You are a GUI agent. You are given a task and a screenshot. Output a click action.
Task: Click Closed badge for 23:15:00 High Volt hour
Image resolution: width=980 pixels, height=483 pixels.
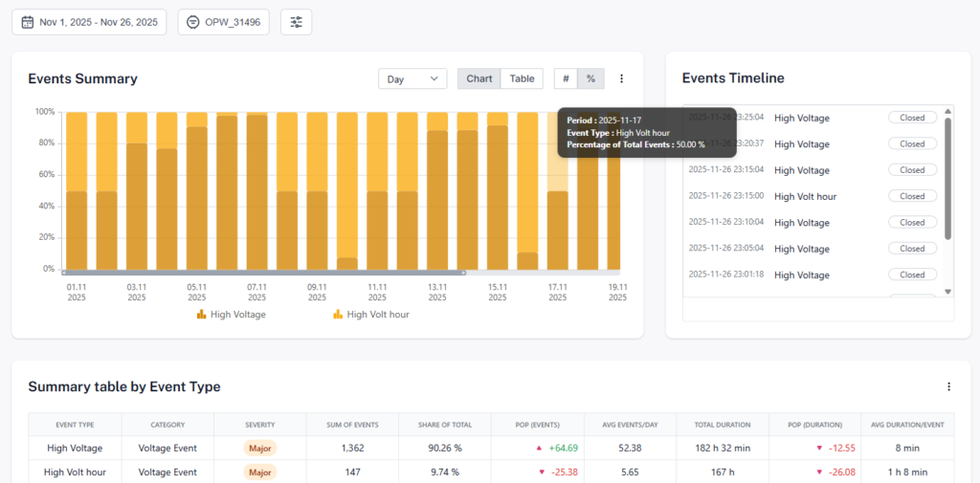pos(912,196)
